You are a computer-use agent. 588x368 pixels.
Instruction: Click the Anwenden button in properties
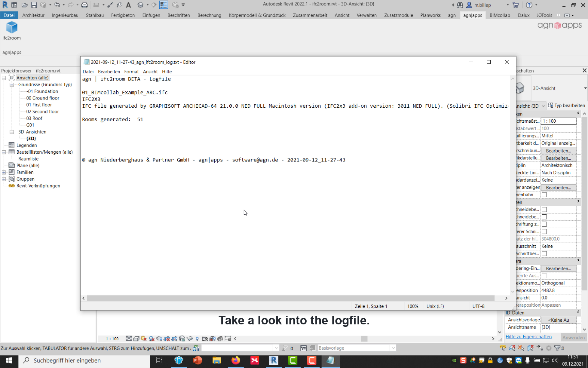(573, 337)
